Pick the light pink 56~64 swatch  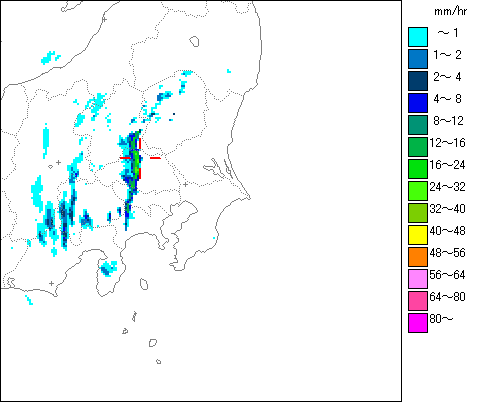click(418, 279)
